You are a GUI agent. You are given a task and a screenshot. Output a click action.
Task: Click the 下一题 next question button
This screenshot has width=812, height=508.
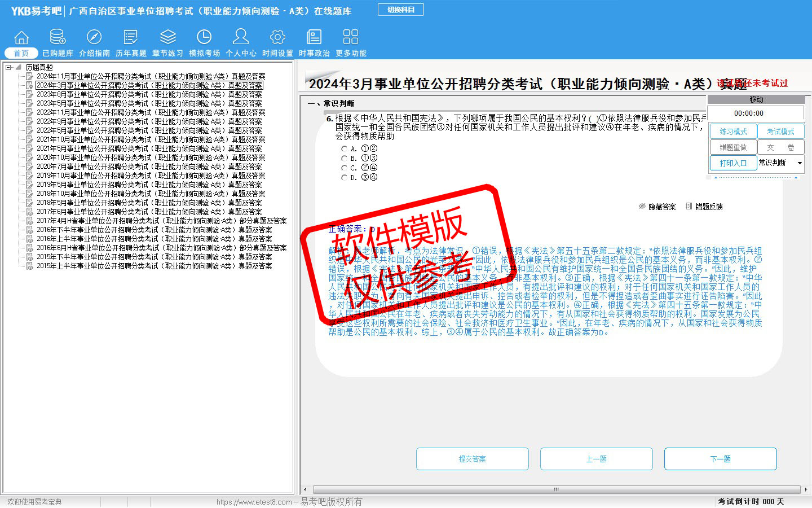point(720,459)
